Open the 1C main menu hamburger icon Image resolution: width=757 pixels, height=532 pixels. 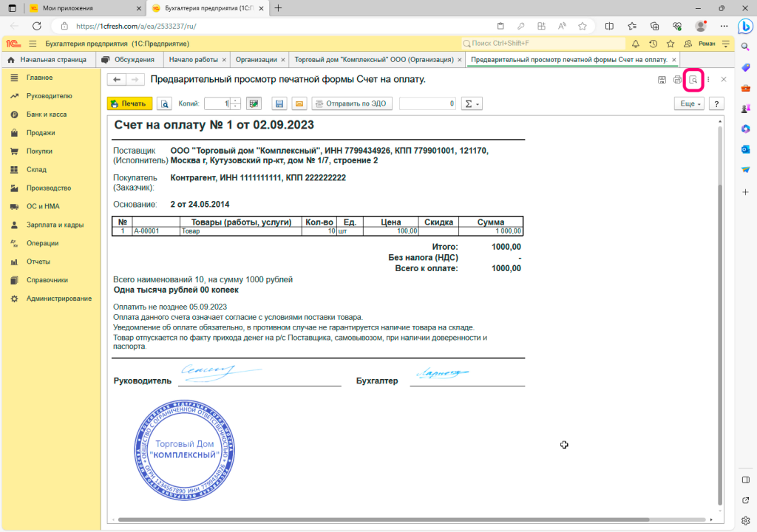coord(33,44)
